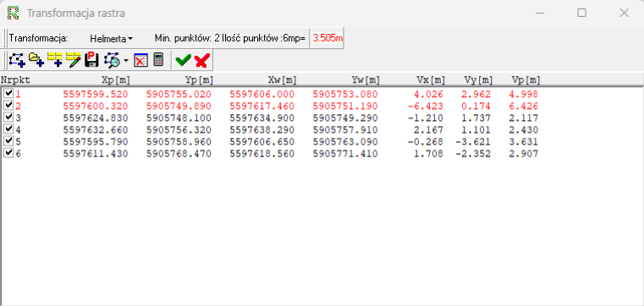Uncheck the checkbox for point 4
The height and width of the screenshot is (306, 644).
(x=8, y=129)
